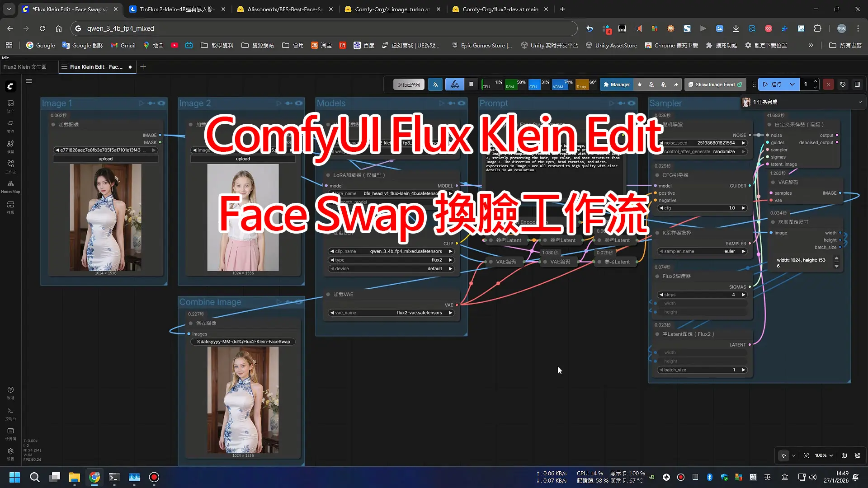The width and height of the screenshot is (868, 488).
Task: Open zoom level 100% dropdown
Action: [824, 455]
